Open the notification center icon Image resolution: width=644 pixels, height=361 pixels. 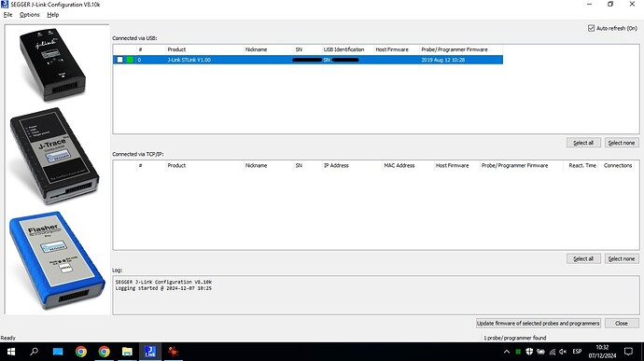628,352
